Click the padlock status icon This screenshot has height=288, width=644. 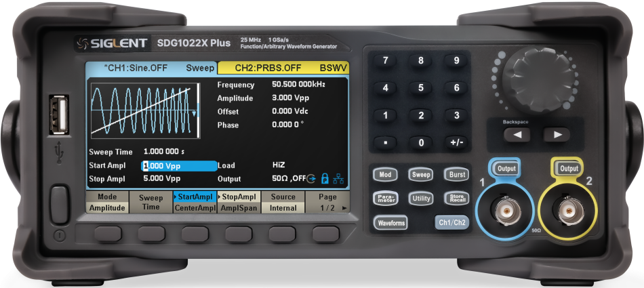pyautogui.click(x=325, y=179)
